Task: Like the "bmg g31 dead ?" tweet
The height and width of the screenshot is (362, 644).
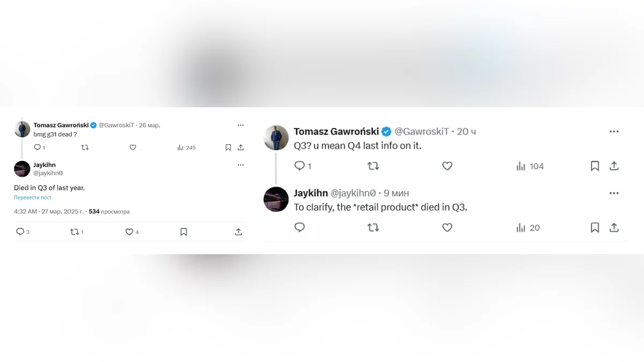Action: (133, 147)
